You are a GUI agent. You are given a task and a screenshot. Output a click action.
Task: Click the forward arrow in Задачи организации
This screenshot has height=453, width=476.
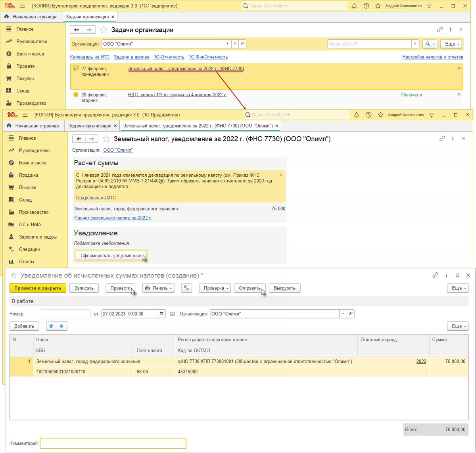[89, 30]
